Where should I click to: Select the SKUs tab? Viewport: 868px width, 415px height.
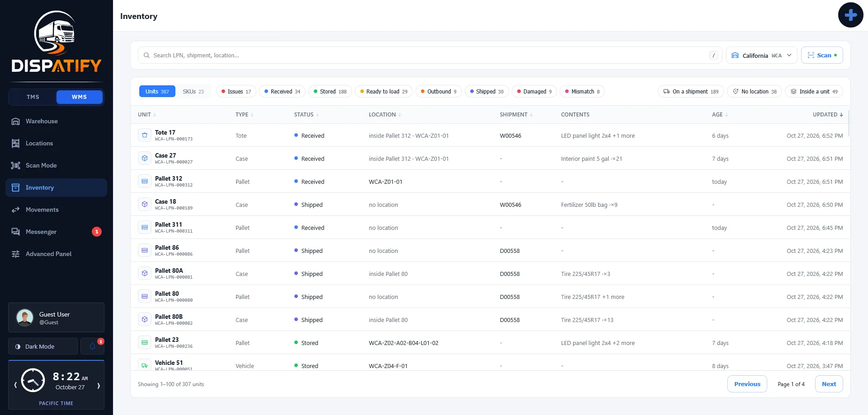click(193, 91)
